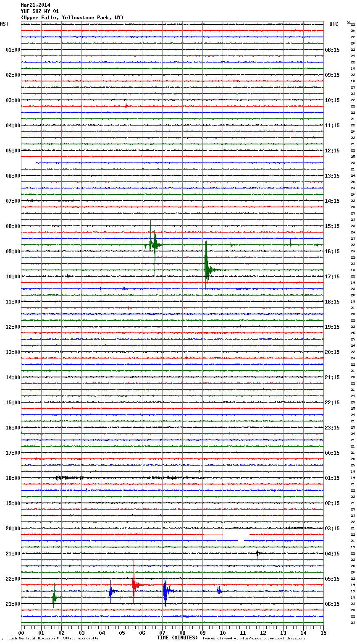Click the 00:15 UTC time label
This screenshot has width=357, height=644.
(x=332, y=453)
